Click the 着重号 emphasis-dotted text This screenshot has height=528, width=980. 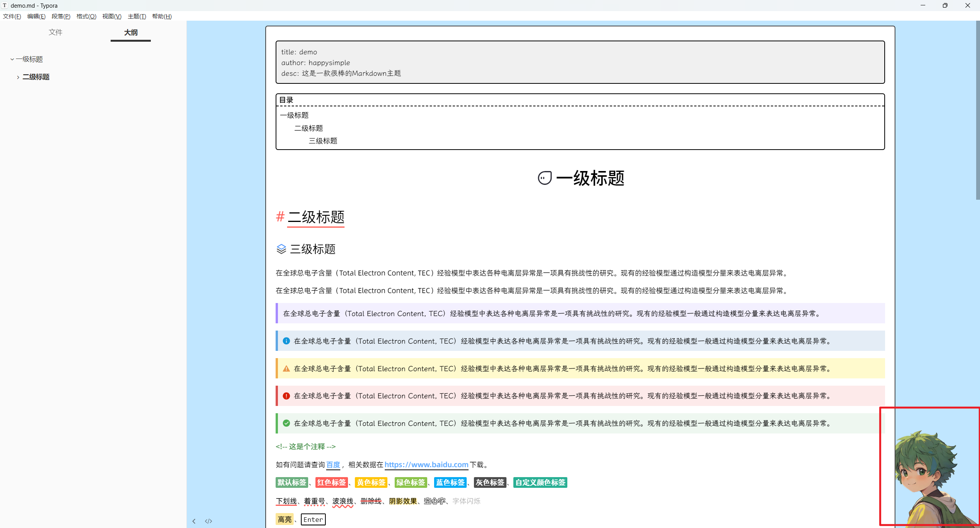[x=314, y=501]
